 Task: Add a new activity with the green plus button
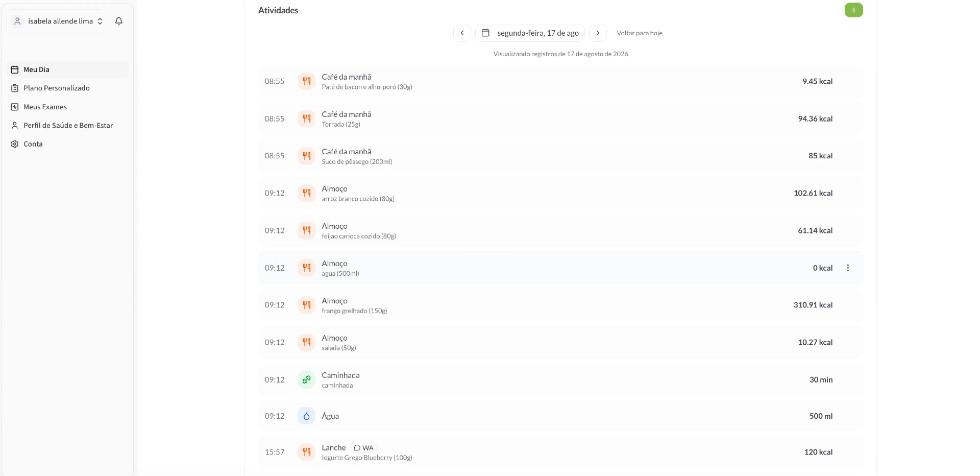click(x=853, y=10)
